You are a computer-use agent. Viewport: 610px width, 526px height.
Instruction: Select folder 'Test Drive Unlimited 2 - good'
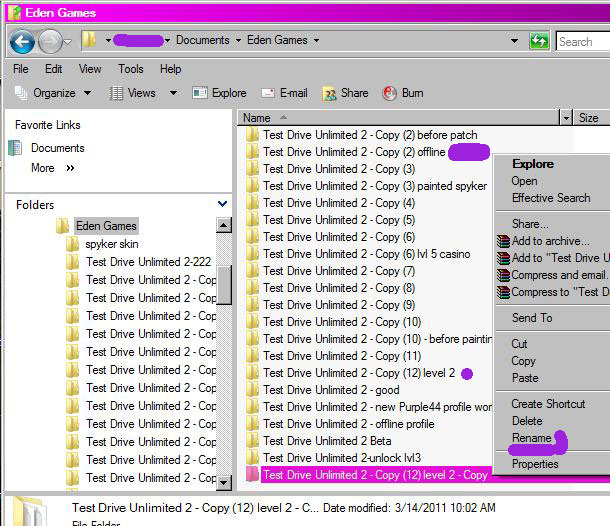[331, 390]
